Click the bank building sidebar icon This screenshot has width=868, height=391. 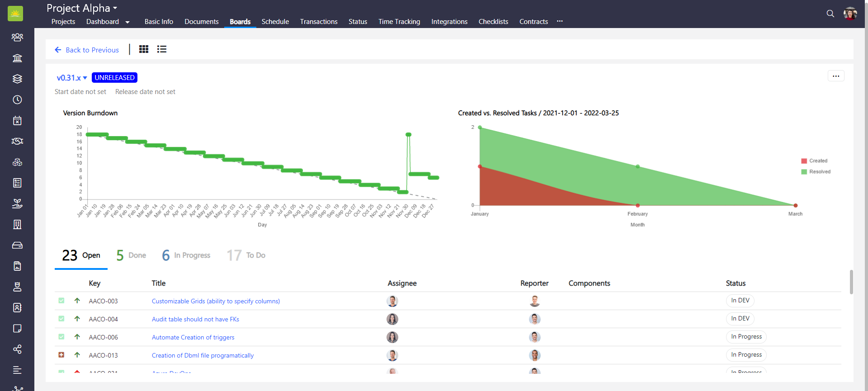point(17,58)
